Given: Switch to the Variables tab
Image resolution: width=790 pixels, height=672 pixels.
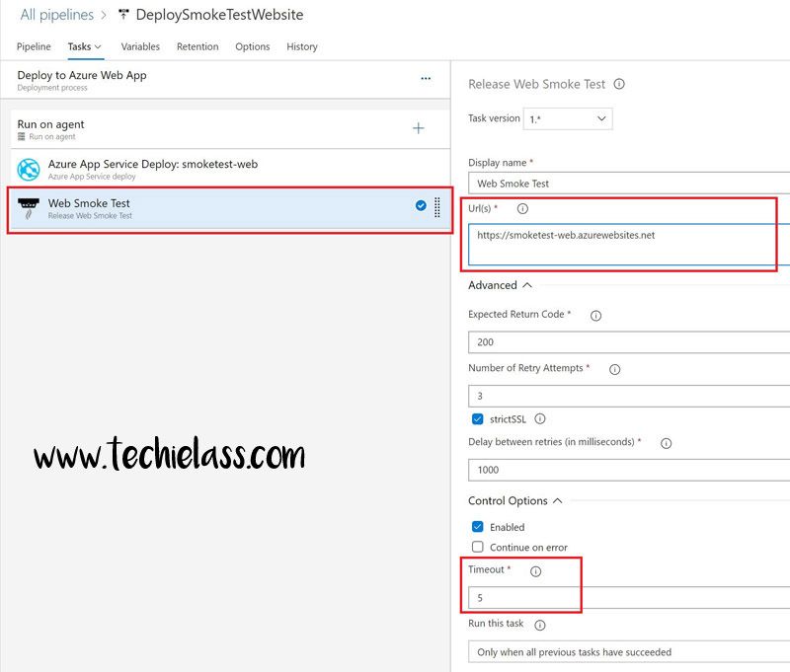Looking at the screenshot, I should (x=140, y=46).
